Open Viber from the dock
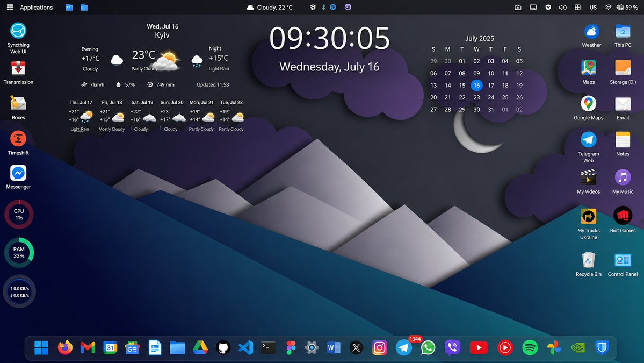Viewport: 644px width, 363px height. click(x=452, y=348)
